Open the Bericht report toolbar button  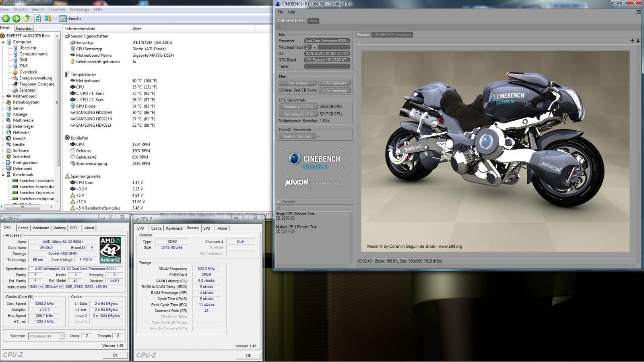(x=70, y=19)
